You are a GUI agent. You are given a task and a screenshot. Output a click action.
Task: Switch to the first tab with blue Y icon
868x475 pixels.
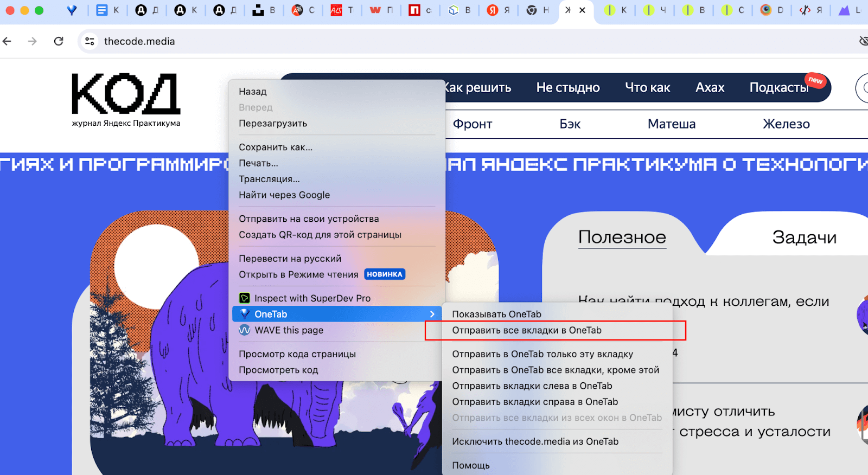(72, 10)
